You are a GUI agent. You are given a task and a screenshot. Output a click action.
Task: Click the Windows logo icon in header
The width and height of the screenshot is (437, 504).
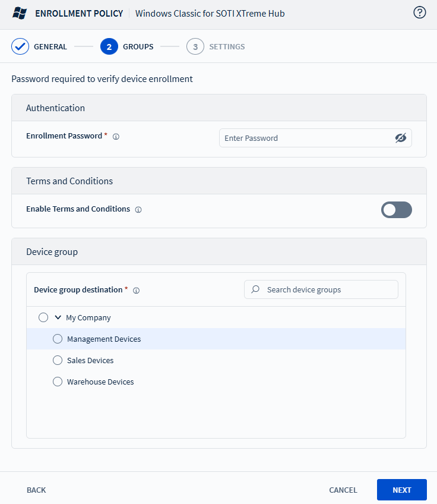pos(20,13)
